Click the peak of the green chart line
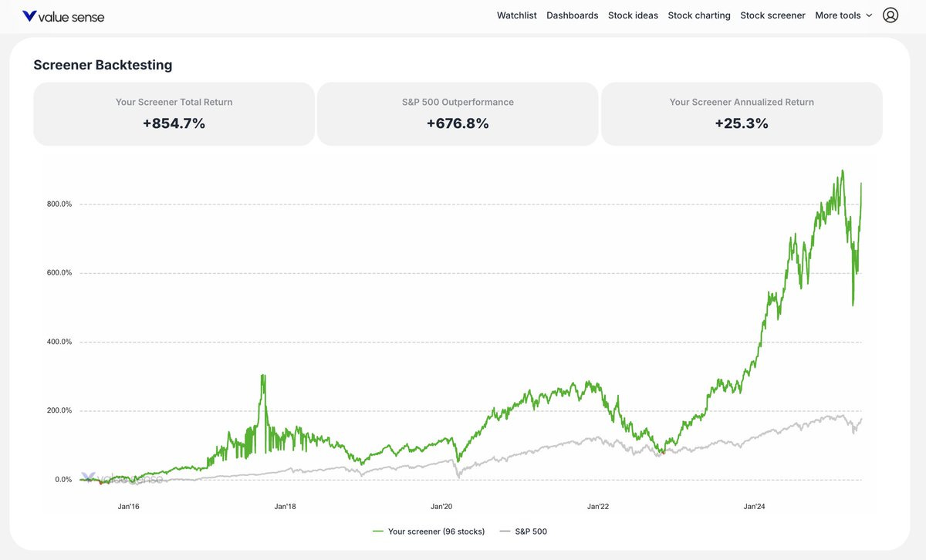The width and height of the screenshot is (926, 560). [842, 171]
